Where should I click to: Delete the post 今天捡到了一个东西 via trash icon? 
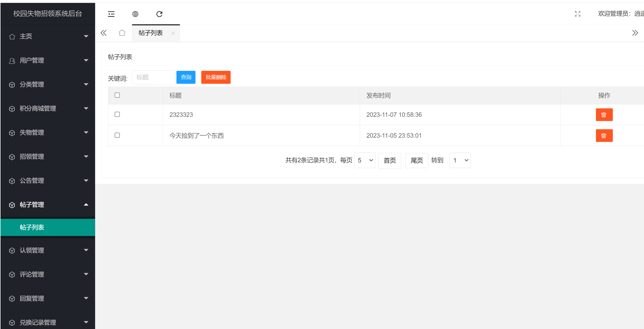(604, 136)
